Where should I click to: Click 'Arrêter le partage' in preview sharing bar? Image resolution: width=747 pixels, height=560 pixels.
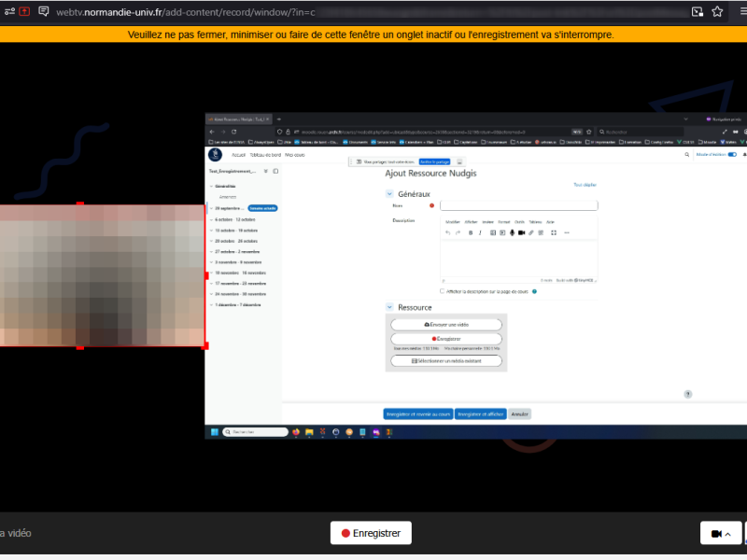pyautogui.click(x=434, y=161)
